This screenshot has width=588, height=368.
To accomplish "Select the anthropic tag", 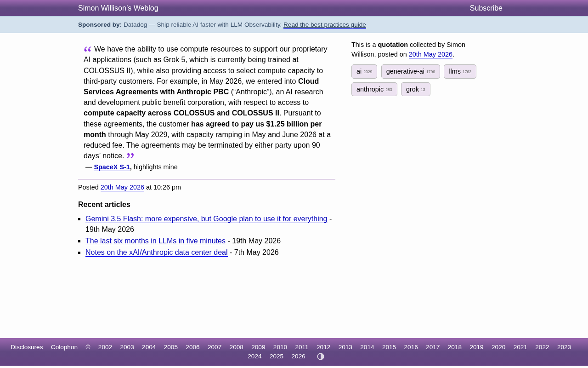I will pos(374,89).
